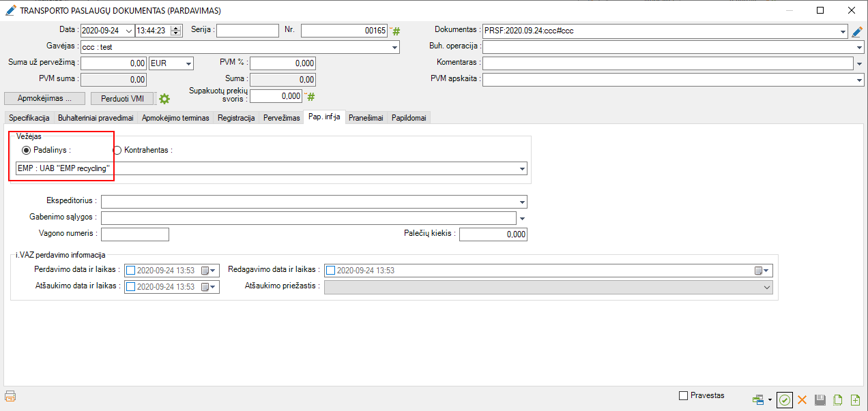Image resolution: width=868 pixels, height=411 pixels.
Task: Expand the Gavėjas dropdown
Action: pos(394,48)
